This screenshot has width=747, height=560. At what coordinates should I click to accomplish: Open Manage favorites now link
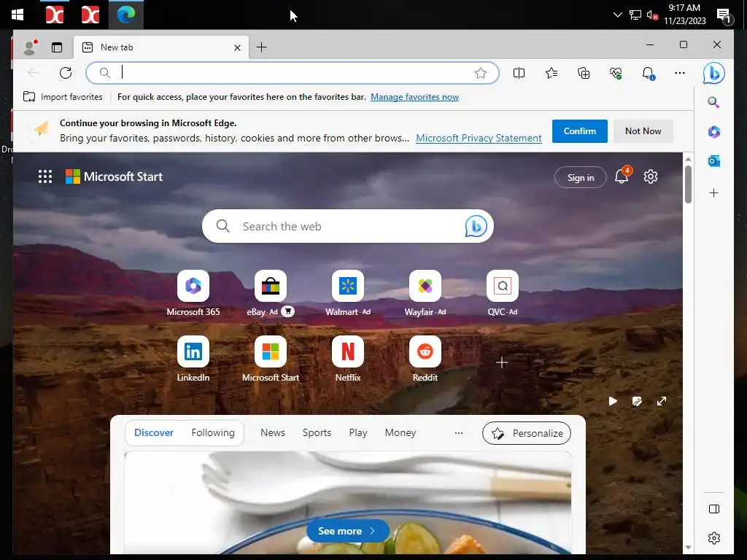(414, 97)
